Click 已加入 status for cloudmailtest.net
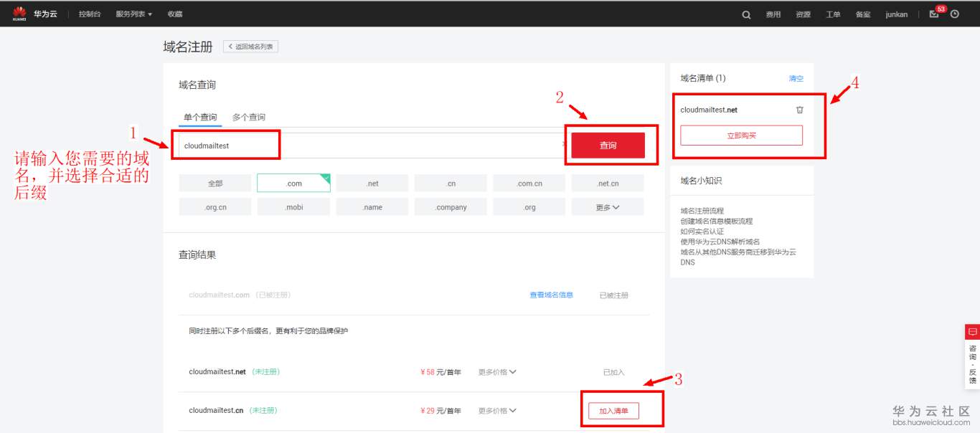The width and height of the screenshot is (980, 433). pyautogui.click(x=613, y=372)
